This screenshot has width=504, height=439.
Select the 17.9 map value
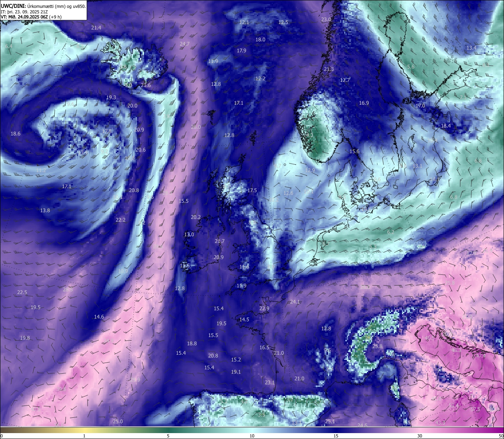point(241,50)
